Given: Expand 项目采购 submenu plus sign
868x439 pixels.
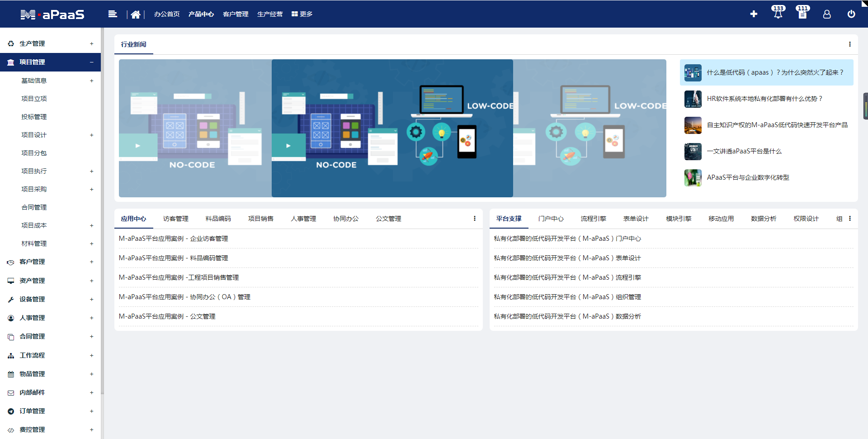Looking at the screenshot, I should coord(91,189).
